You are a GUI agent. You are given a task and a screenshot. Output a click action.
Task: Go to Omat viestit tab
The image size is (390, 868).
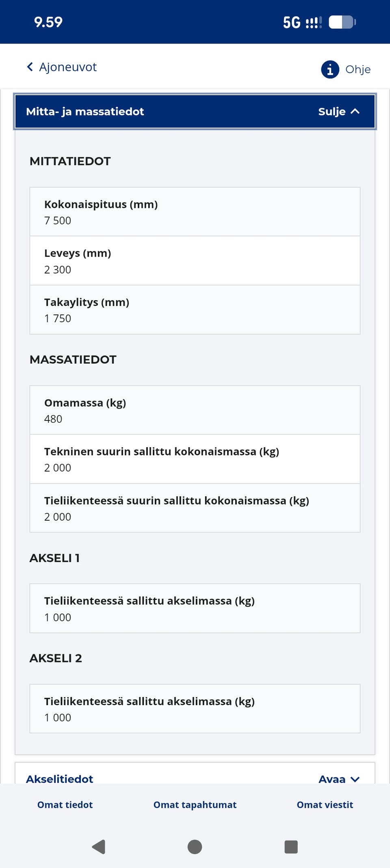pyautogui.click(x=325, y=805)
